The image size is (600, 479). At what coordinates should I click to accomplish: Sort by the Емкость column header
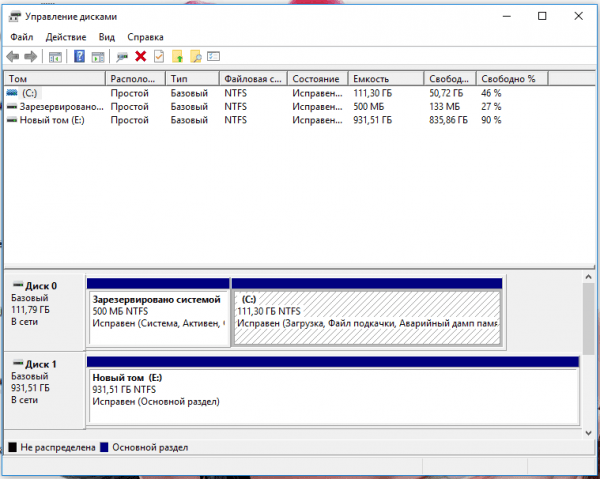[386, 79]
